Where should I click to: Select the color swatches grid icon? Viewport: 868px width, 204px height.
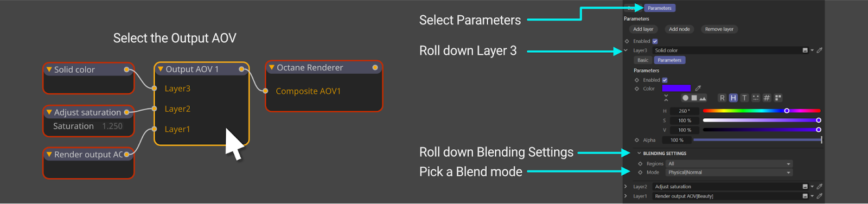pyautogui.click(x=778, y=98)
